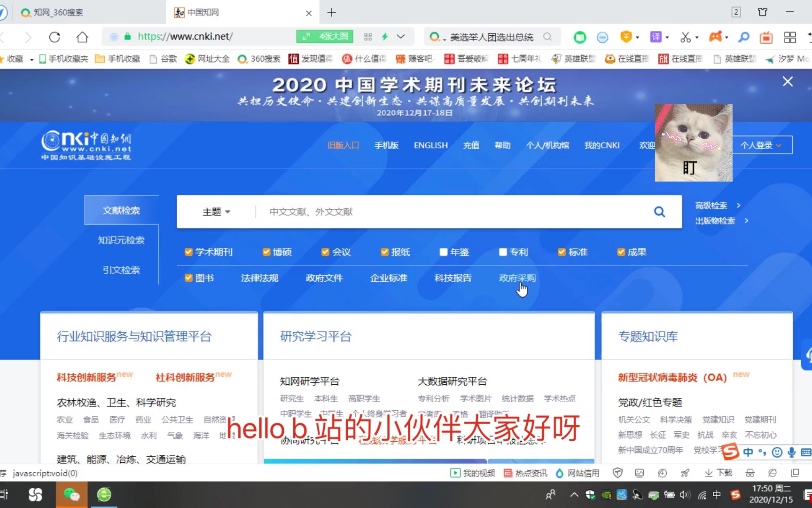812x508 pixels.
Task: Click the volume icon in system tray
Action: click(685, 495)
